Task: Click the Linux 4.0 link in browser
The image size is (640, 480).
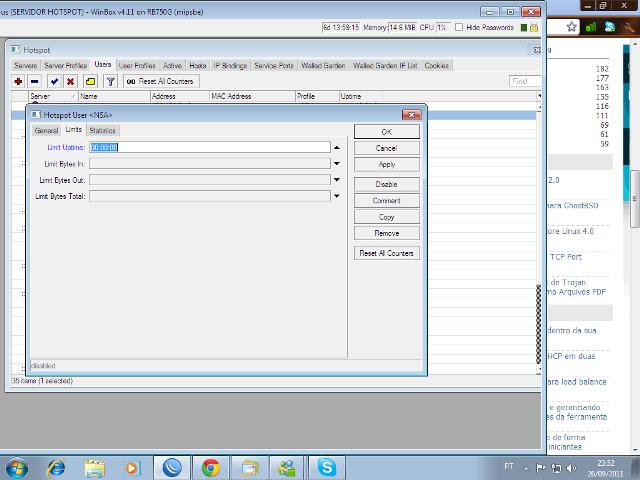Action: click(x=571, y=231)
